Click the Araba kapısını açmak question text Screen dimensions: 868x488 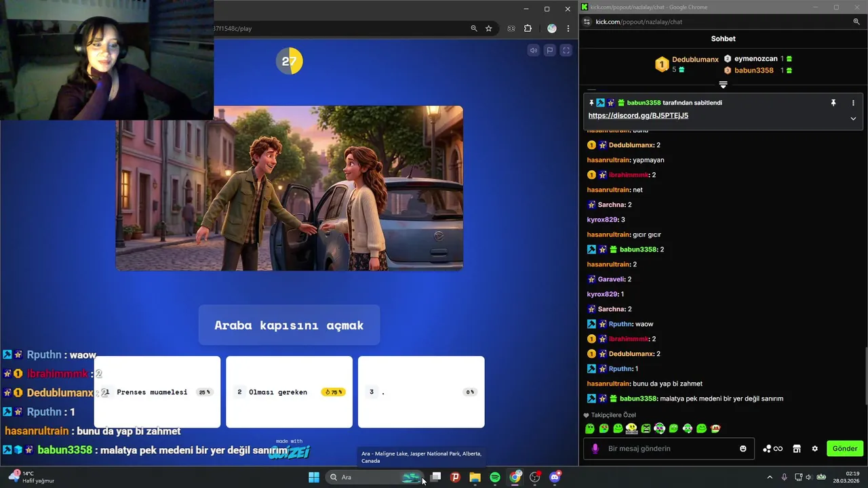pos(289,325)
